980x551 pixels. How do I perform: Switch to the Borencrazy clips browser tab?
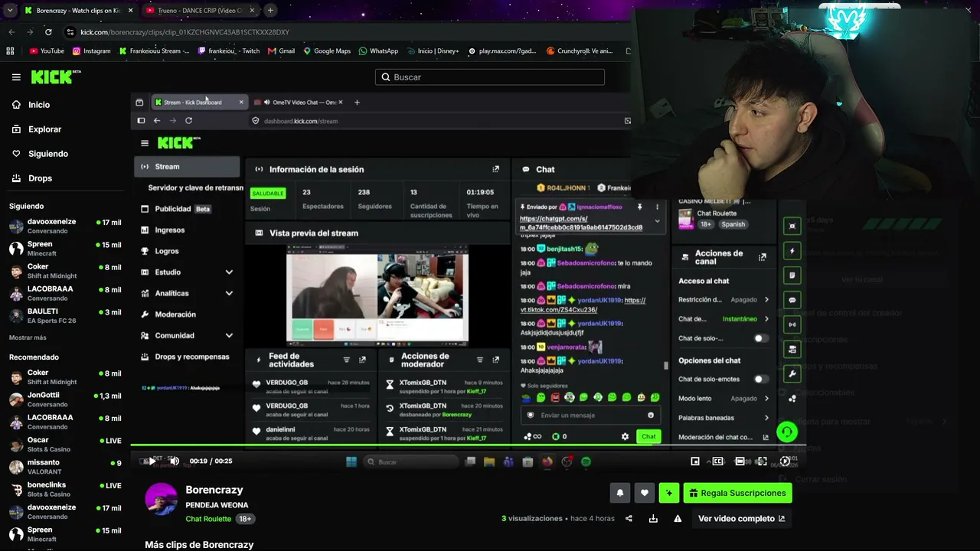[80, 11]
